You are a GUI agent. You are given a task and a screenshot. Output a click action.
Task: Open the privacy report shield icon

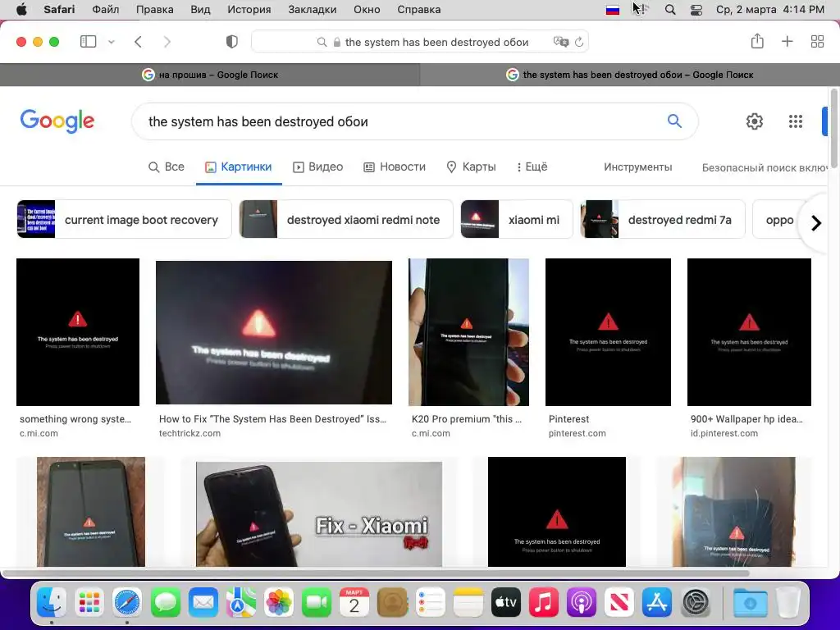point(232,42)
